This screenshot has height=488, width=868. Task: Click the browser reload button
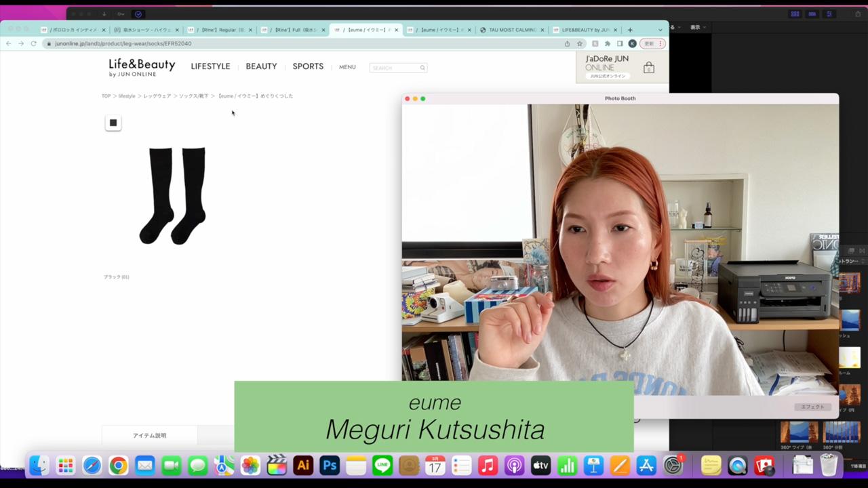(33, 43)
